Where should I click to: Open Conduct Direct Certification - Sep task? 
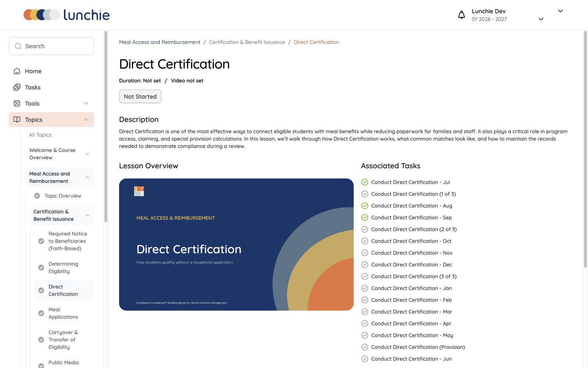pos(411,217)
